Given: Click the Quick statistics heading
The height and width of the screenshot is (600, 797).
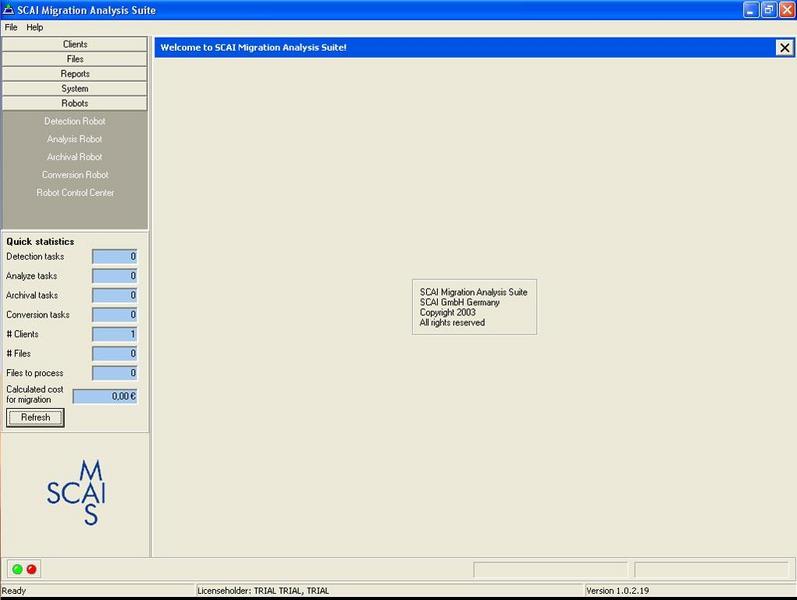Looking at the screenshot, I should tap(40, 242).
